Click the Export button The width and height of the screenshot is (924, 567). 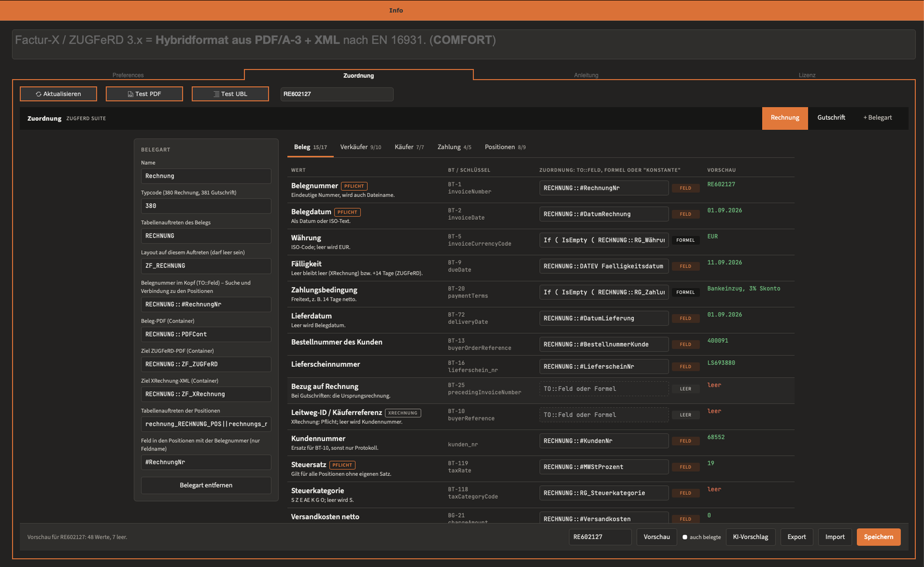point(796,537)
